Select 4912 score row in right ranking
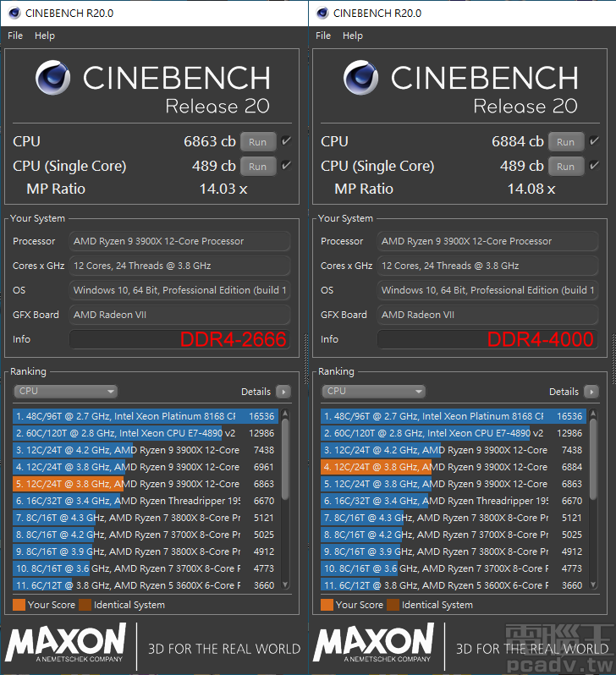Screen dimensions: 616x675 click(x=454, y=552)
